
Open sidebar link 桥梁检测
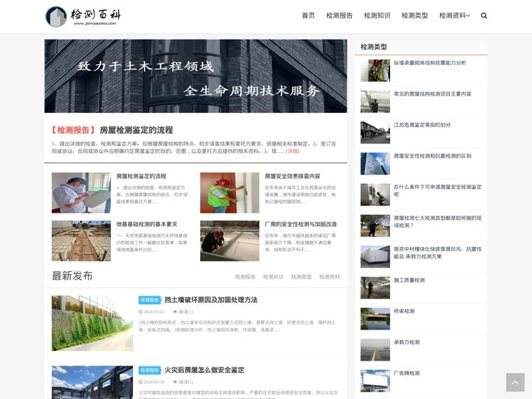[x=404, y=311]
